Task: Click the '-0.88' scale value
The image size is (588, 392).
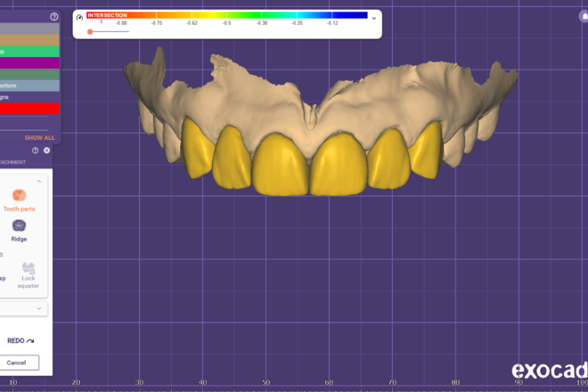Action: coord(121,23)
